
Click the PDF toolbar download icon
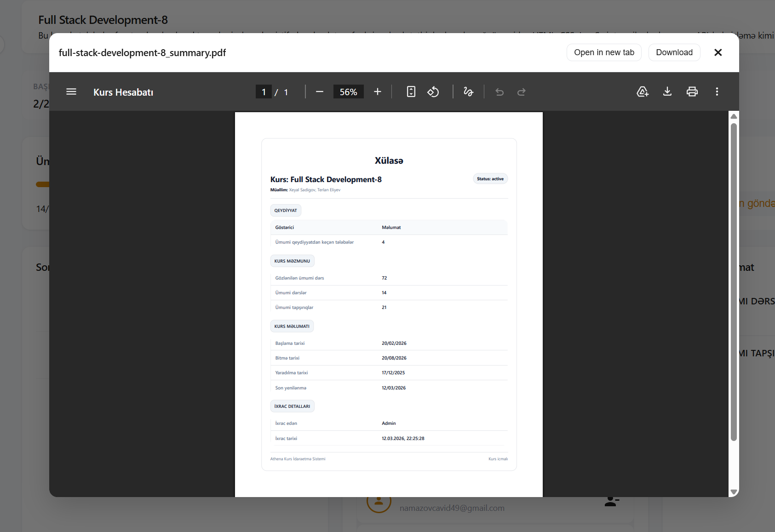667,92
